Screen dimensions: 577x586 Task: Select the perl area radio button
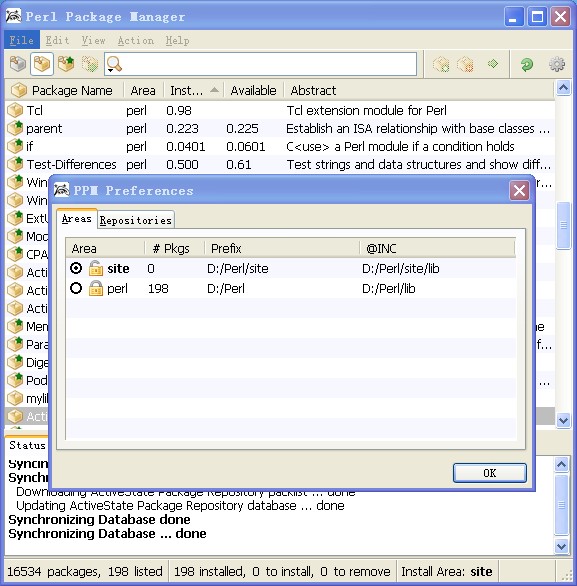click(x=76, y=288)
